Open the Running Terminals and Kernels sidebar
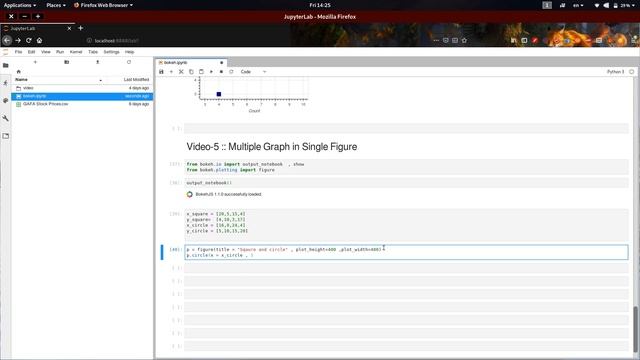The width and height of the screenshot is (640, 360). (6, 83)
